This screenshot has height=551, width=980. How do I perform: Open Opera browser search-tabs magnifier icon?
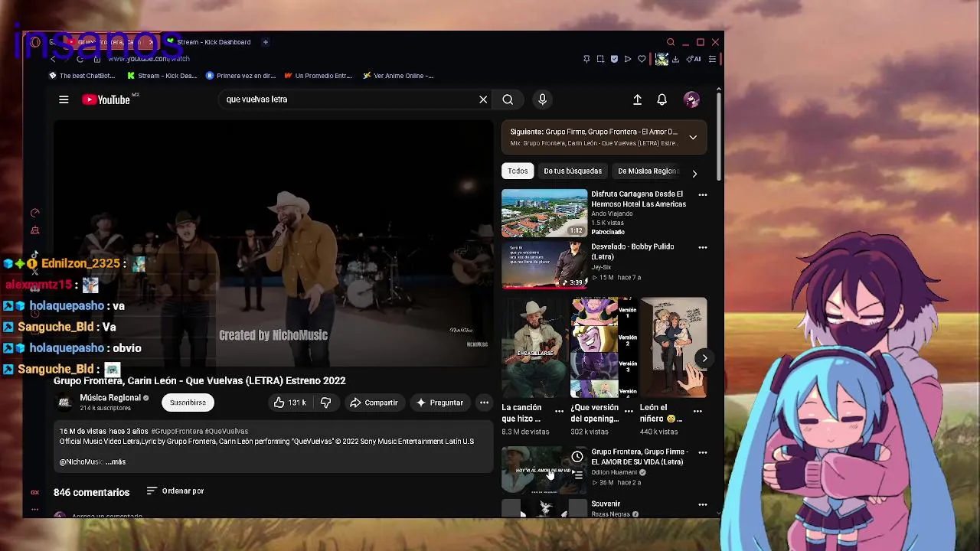(x=671, y=42)
